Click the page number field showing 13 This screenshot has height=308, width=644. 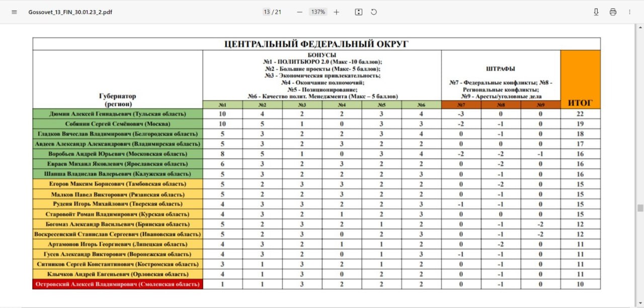point(267,12)
